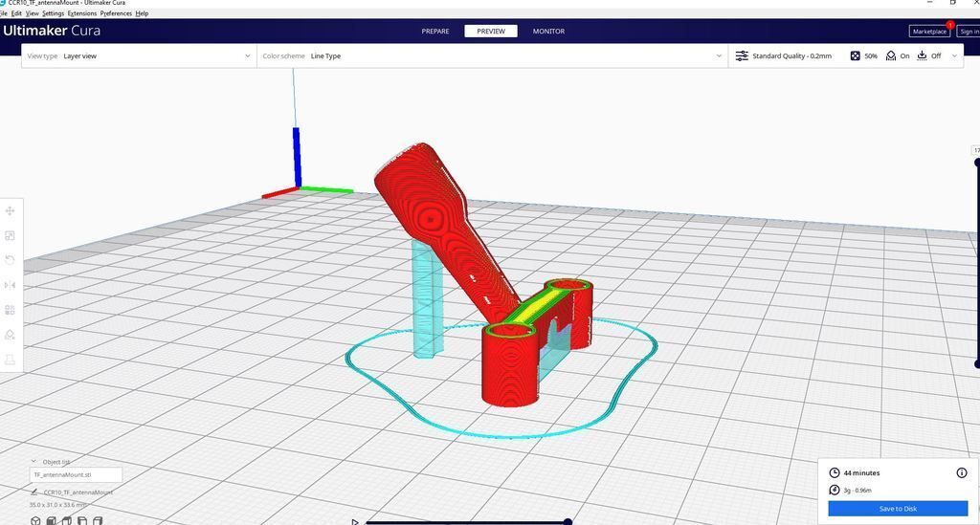Open the View menu
980x525 pixels.
click(33, 13)
